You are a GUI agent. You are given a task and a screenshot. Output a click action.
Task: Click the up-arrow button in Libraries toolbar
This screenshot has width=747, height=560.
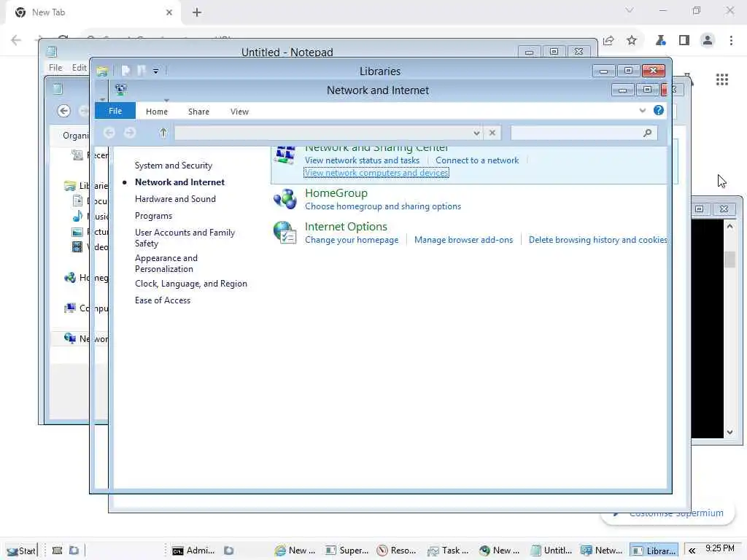163,133
